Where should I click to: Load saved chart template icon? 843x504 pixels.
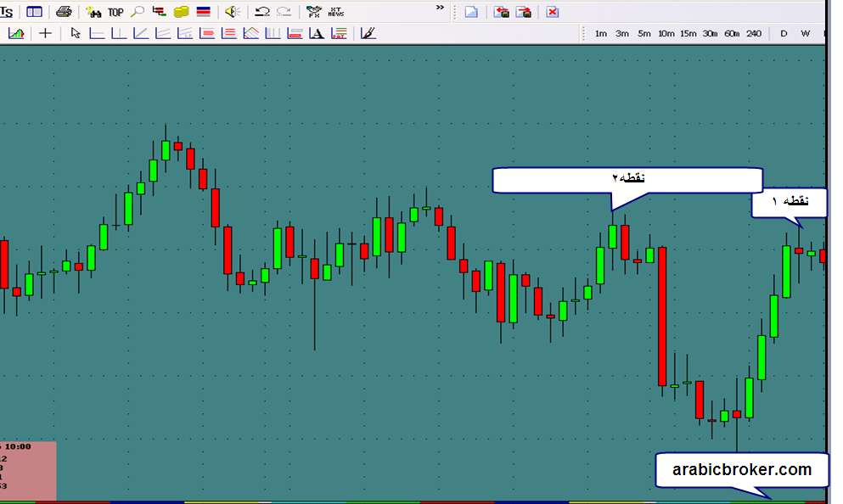click(x=501, y=12)
